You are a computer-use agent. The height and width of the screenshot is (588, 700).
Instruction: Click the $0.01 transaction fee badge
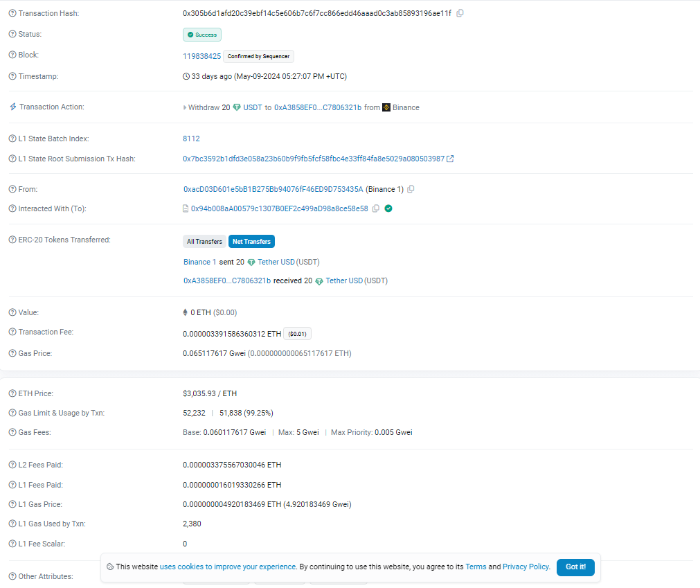point(297,334)
